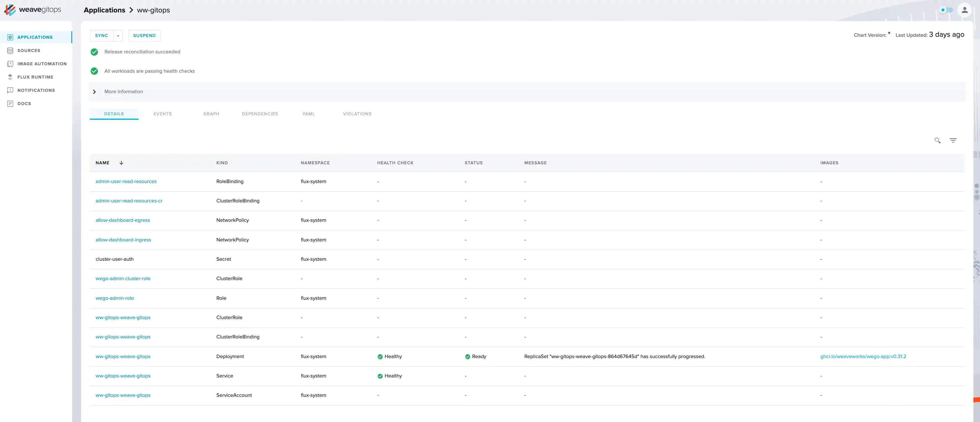The width and height of the screenshot is (980, 422).
Task: Click the Notifications sidebar icon
Action: point(10,90)
